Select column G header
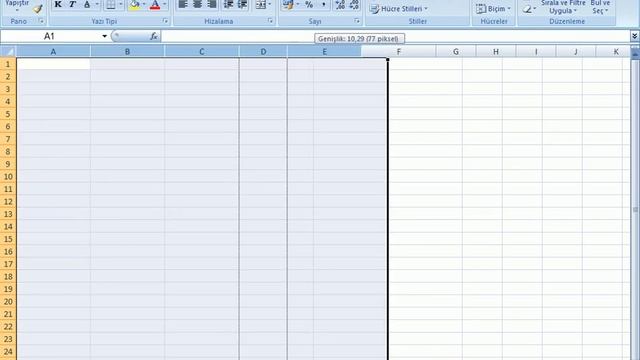 [456, 51]
